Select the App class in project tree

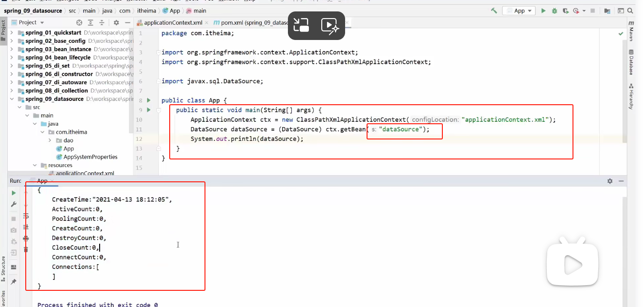tap(69, 149)
